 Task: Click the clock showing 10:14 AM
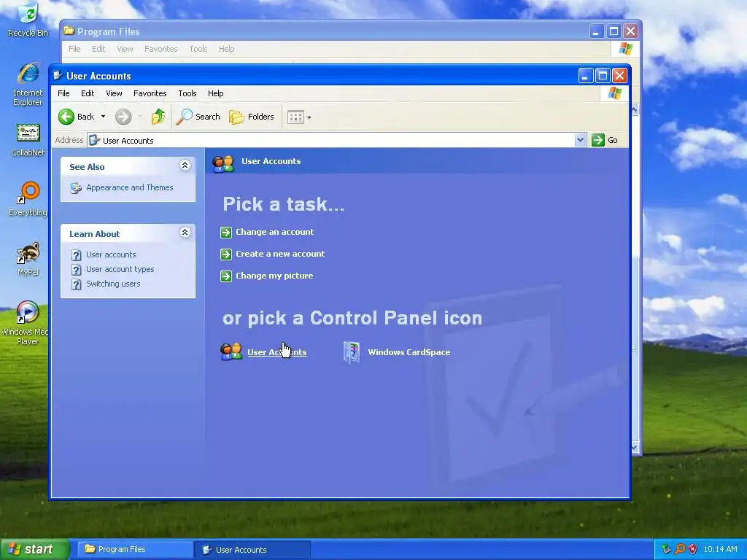click(x=720, y=550)
